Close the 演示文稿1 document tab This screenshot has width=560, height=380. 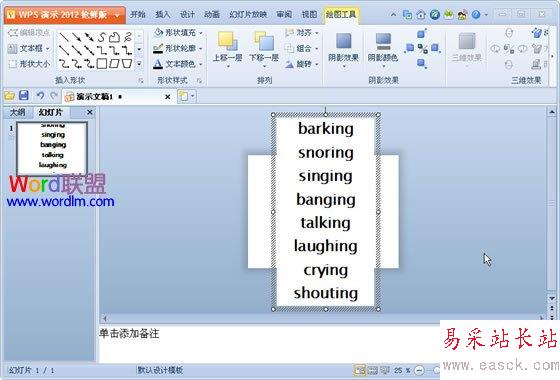pyautogui.click(x=168, y=97)
